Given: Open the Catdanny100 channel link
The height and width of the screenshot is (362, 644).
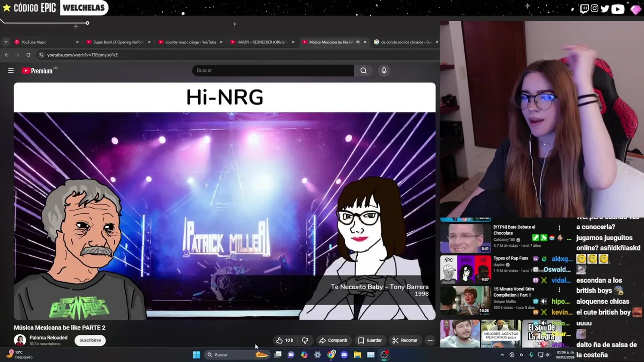Looking at the screenshot, I should pyautogui.click(x=505, y=240).
